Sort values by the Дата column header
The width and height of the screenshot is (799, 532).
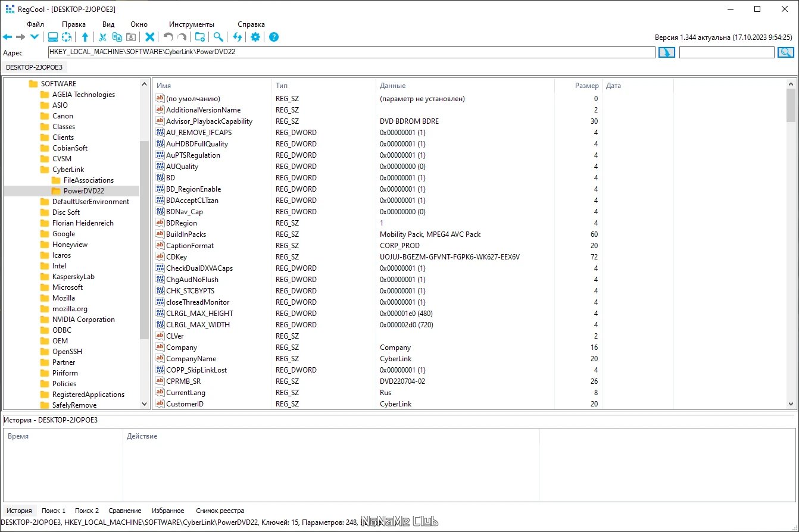point(638,86)
